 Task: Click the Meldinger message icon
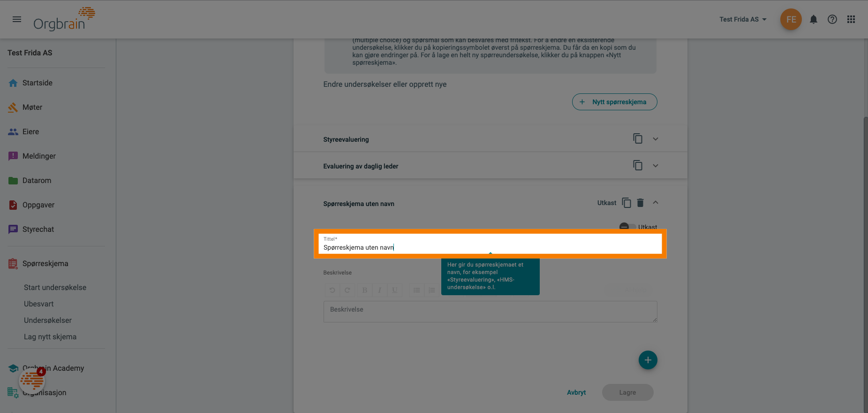click(x=13, y=156)
